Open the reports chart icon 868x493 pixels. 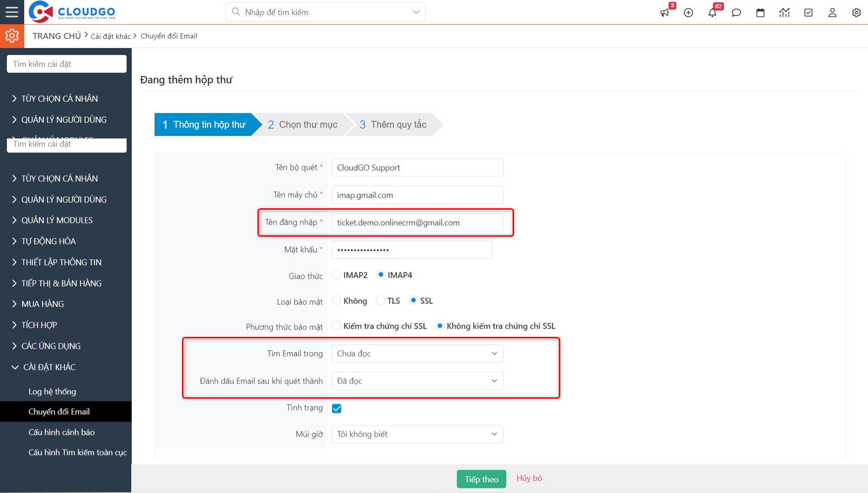coord(784,12)
